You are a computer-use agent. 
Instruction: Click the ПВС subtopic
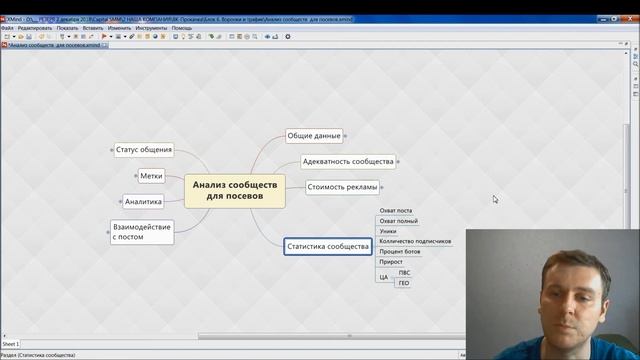coord(404,273)
